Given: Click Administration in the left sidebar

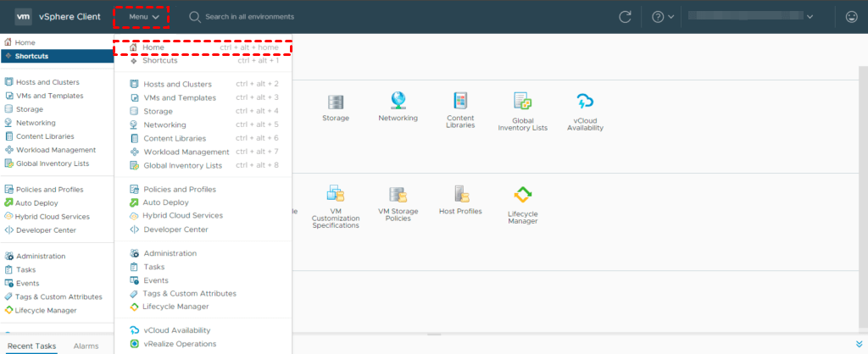Looking at the screenshot, I should pyautogui.click(x=57, y=256).
